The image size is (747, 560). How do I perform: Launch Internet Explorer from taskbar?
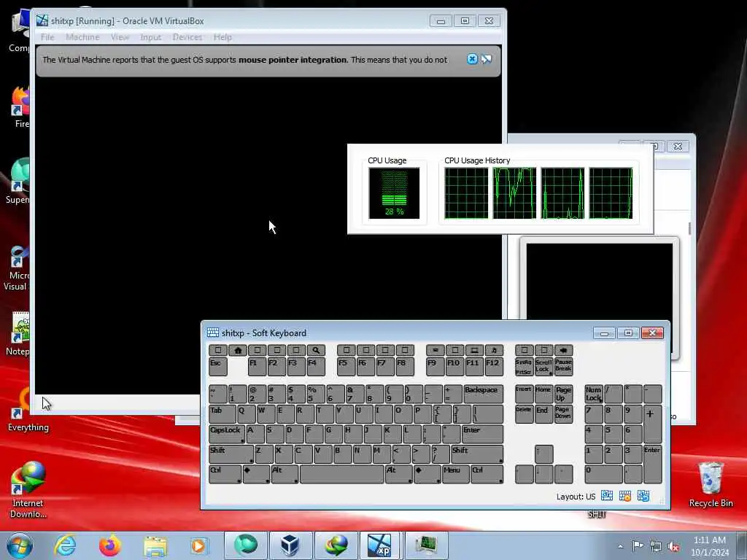[65, 545]
